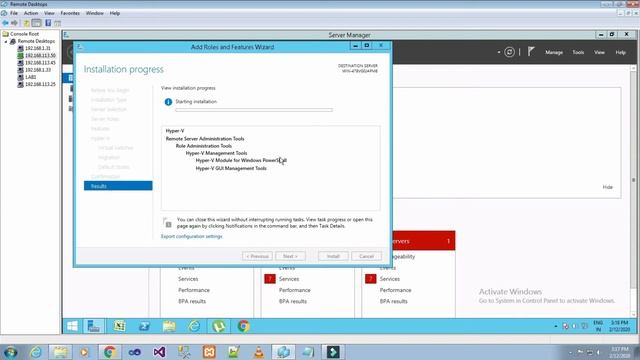The height and width of the screenshot is (360, 640).
Task: Open the Action menu
Action: tap(31, 13)
